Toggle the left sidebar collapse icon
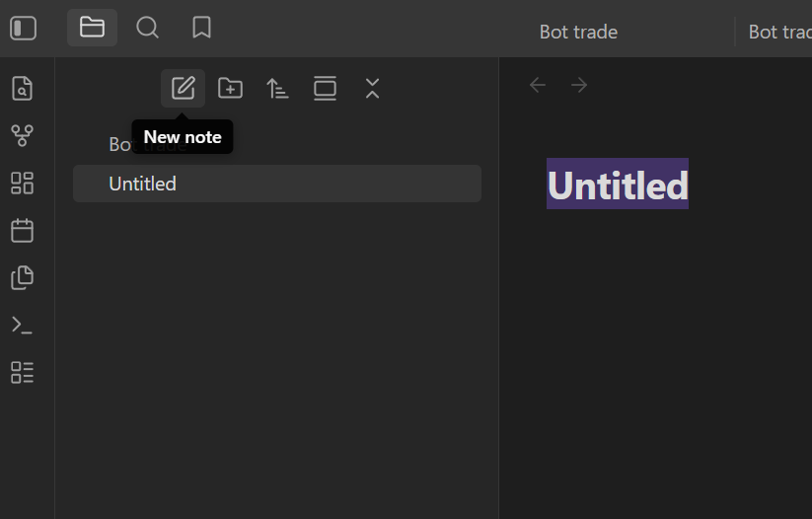The height and width of the screenshot is (519, 812). (x=24, y=28)
